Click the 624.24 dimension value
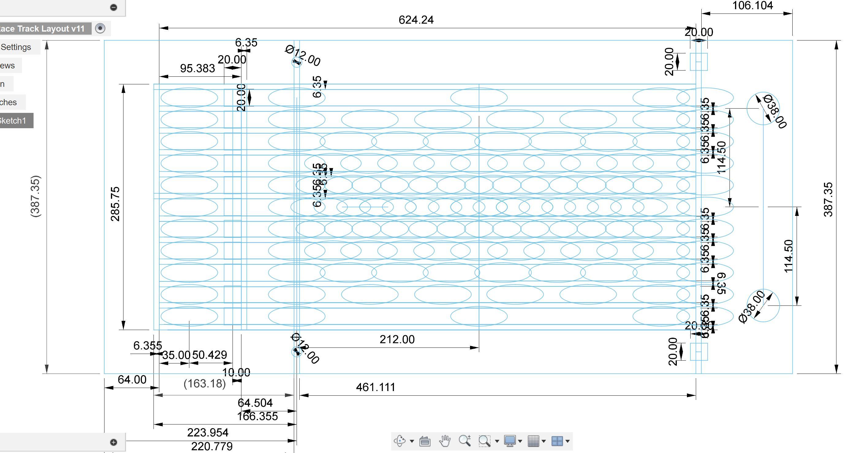 (x=416, y=20)
